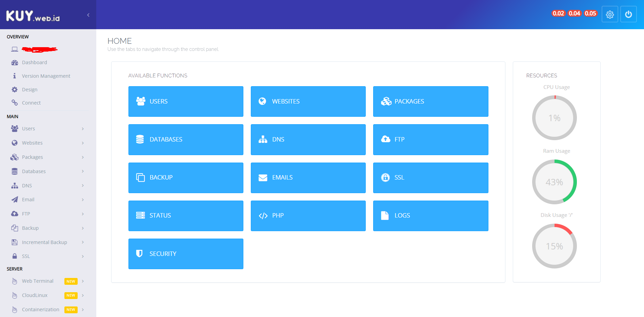Click the FTP cloud upload tile
The image size is (644, 317).
430,139
